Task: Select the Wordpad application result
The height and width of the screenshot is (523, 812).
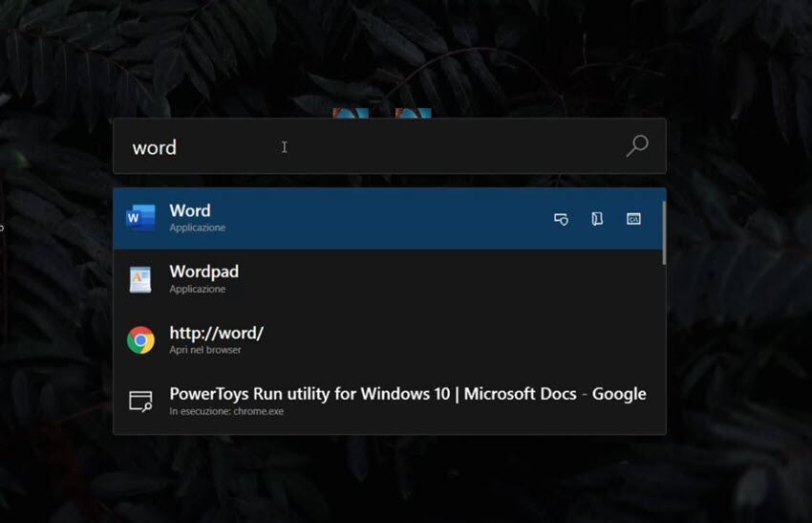Action: [x=387, y=279]
